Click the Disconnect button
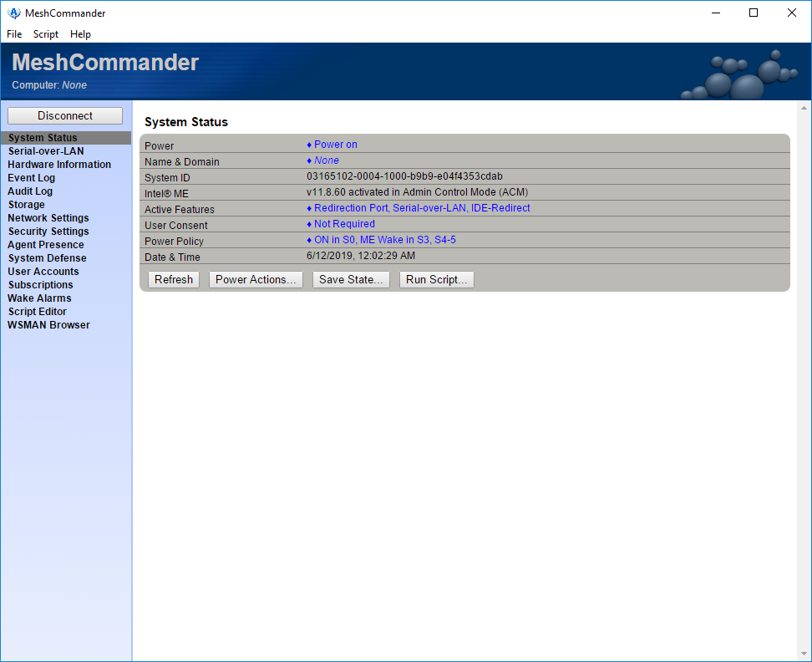This screenshot has height=662, width=812. [65, 115]
